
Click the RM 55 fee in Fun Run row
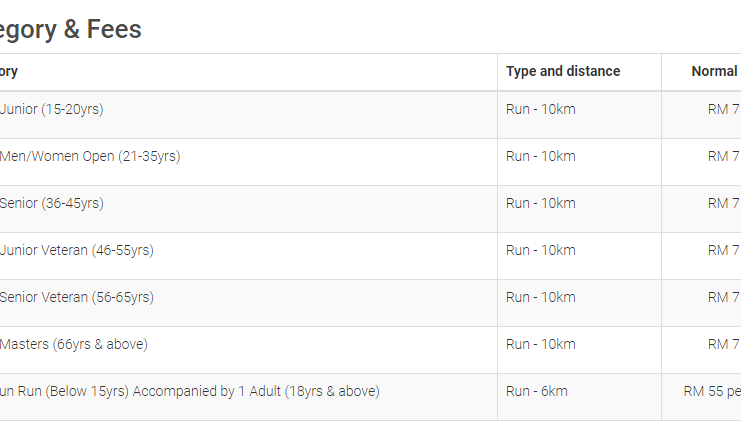712,391
